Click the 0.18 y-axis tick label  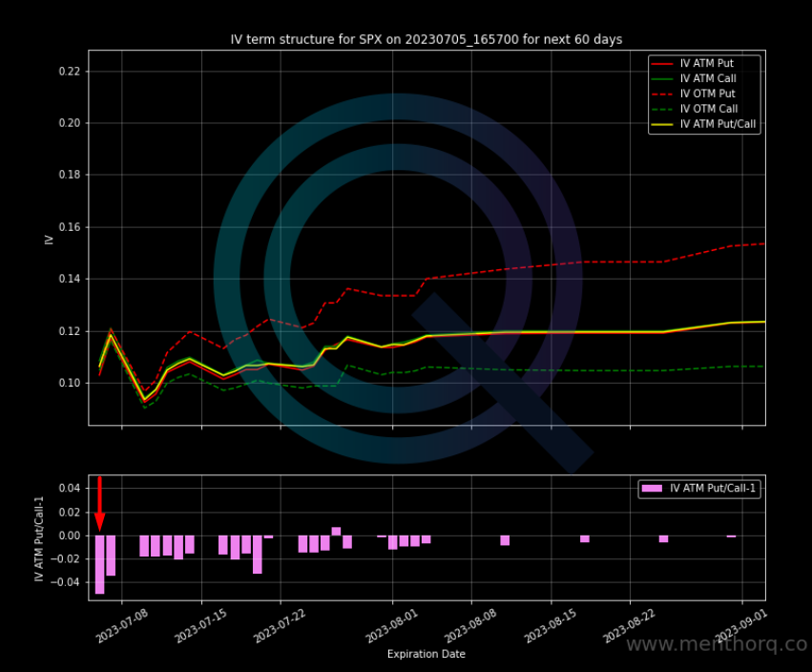[70, 175]
